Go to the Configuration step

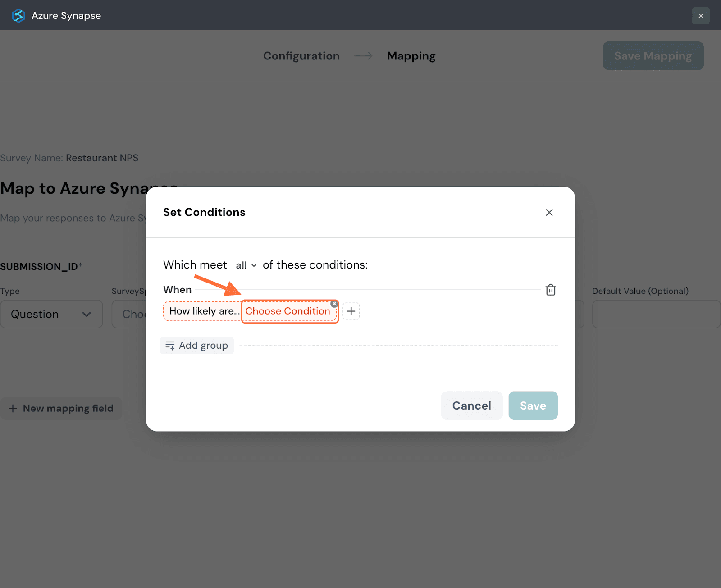[301, 56]
